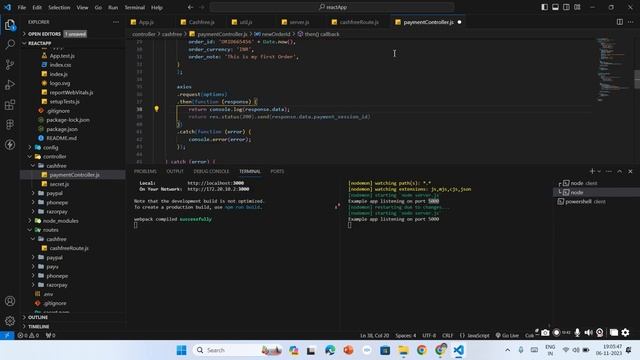
Task: Collapse the REACTAPP root folder
Action: pyautogui.click(x=73, y=43)
